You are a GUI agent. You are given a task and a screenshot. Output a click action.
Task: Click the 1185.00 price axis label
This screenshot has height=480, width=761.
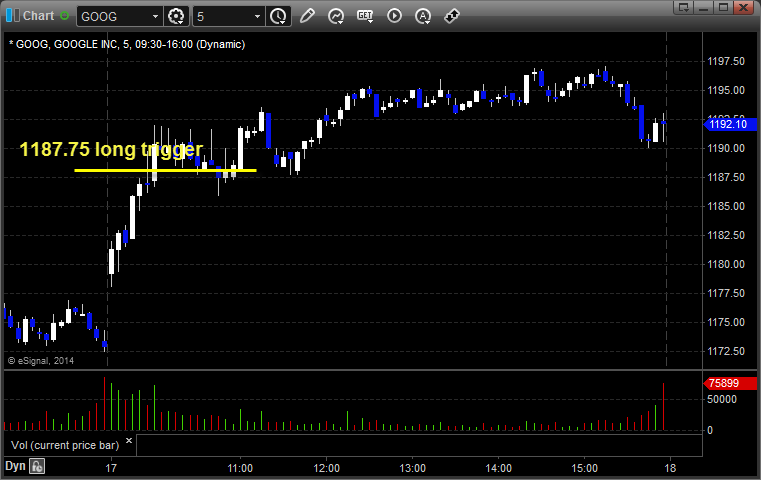[726, 206]
